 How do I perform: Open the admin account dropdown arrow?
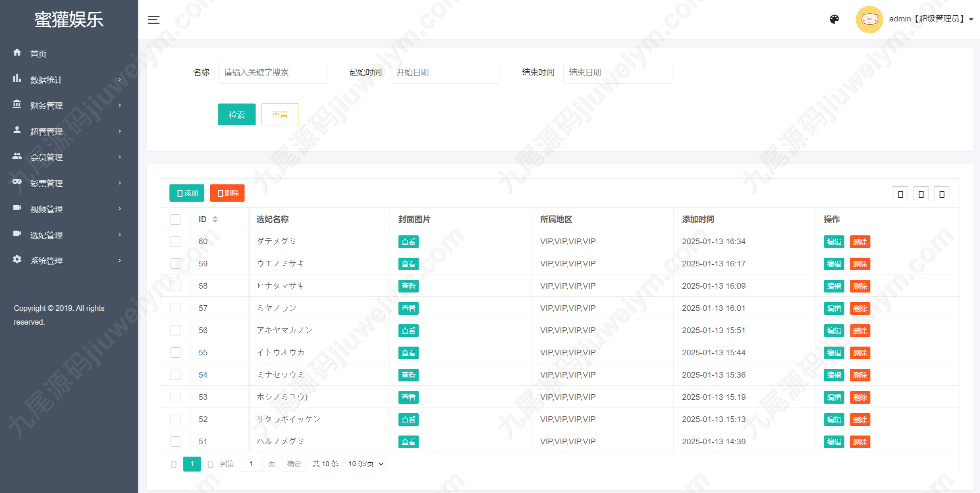[x=971, y=20]
